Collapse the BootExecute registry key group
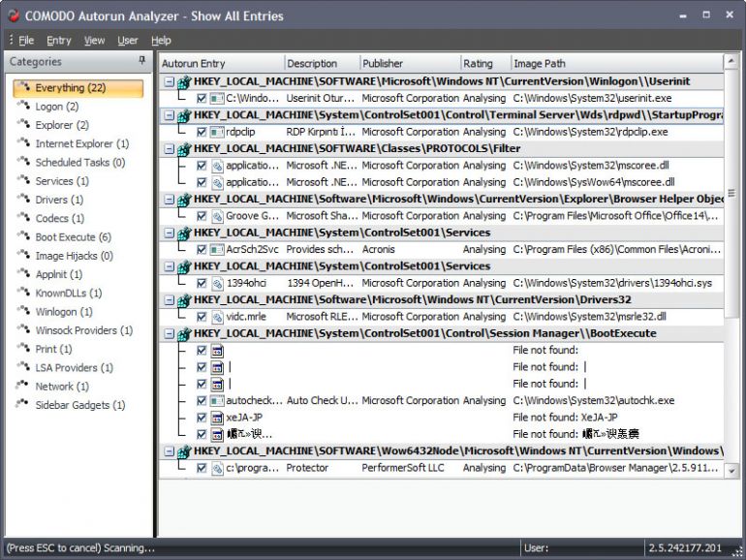Image resolution: width=746 pixels, height=560 pixels. (x=169, y=333)
